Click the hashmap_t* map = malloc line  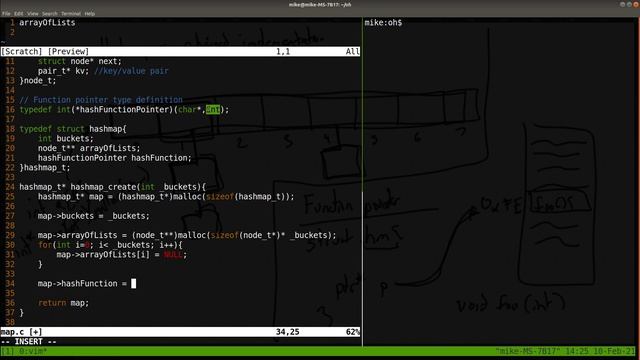166,197
